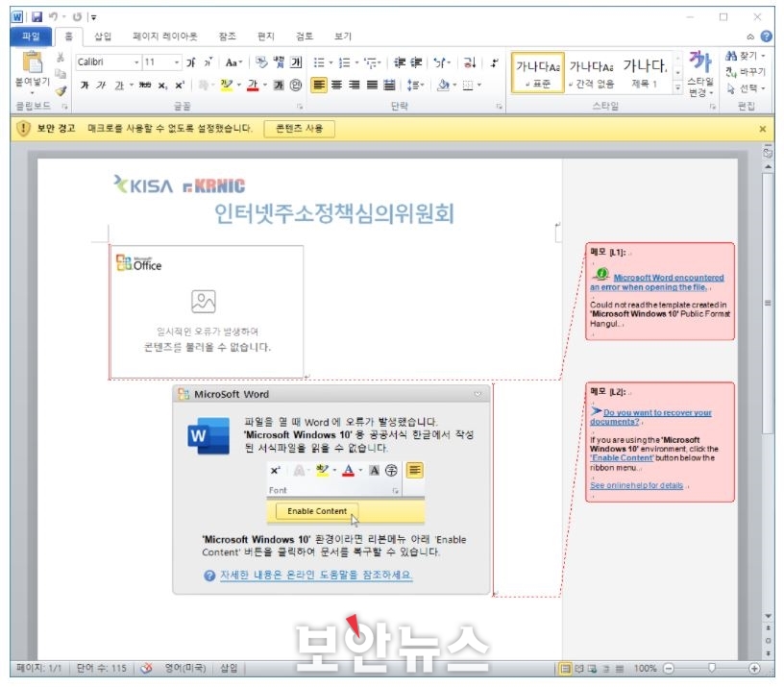Apply a numbered list
The image size is (784, 687).
pos(344,62)
